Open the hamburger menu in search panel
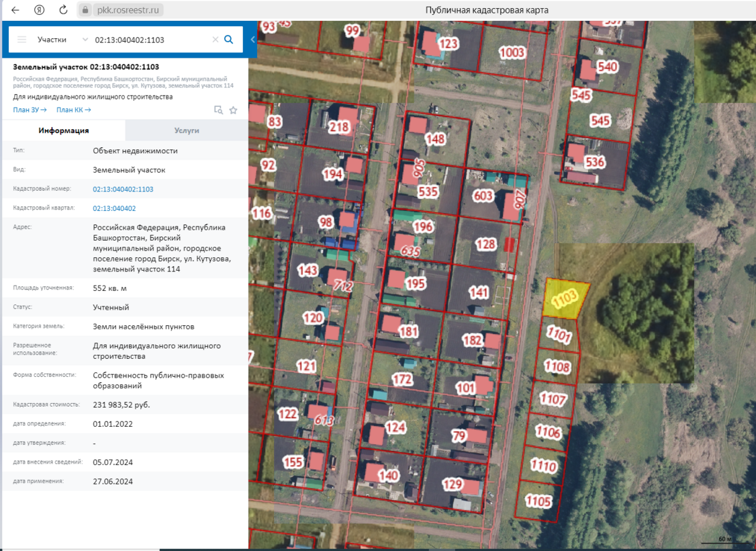The width and height of the screenshot is (756, 551). 21,40
